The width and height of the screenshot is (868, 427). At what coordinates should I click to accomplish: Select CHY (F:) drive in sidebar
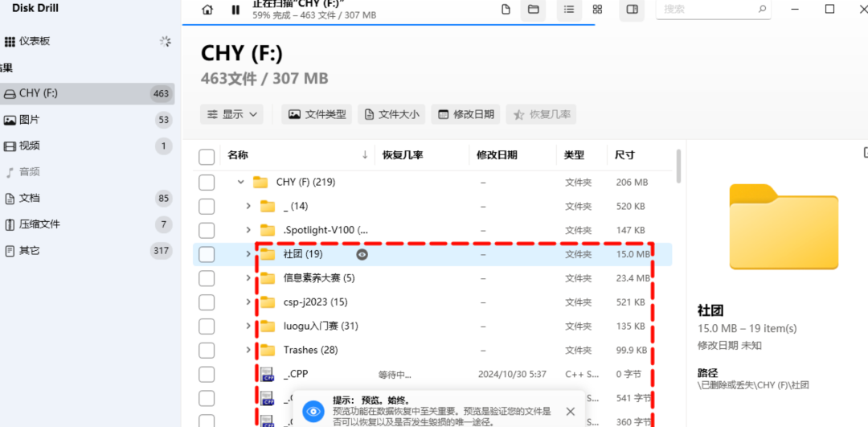pyautogui.click(x=86, y=93)
